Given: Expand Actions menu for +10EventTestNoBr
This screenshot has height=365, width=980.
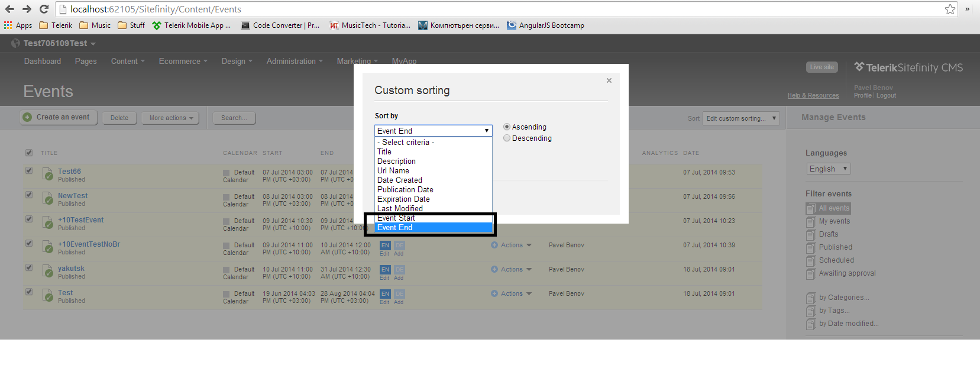Looking at the screenshot, I should 511,246.
